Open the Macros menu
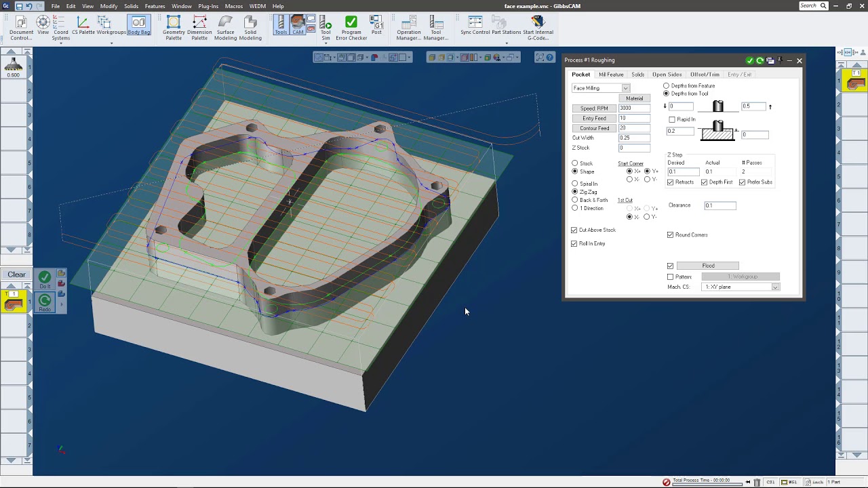868x488 pixels. pyautogui.click(x=234, y=6)
